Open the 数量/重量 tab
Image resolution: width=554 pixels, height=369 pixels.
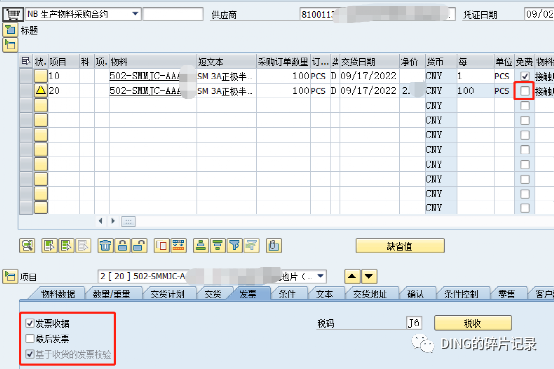[x=112, y=294]
